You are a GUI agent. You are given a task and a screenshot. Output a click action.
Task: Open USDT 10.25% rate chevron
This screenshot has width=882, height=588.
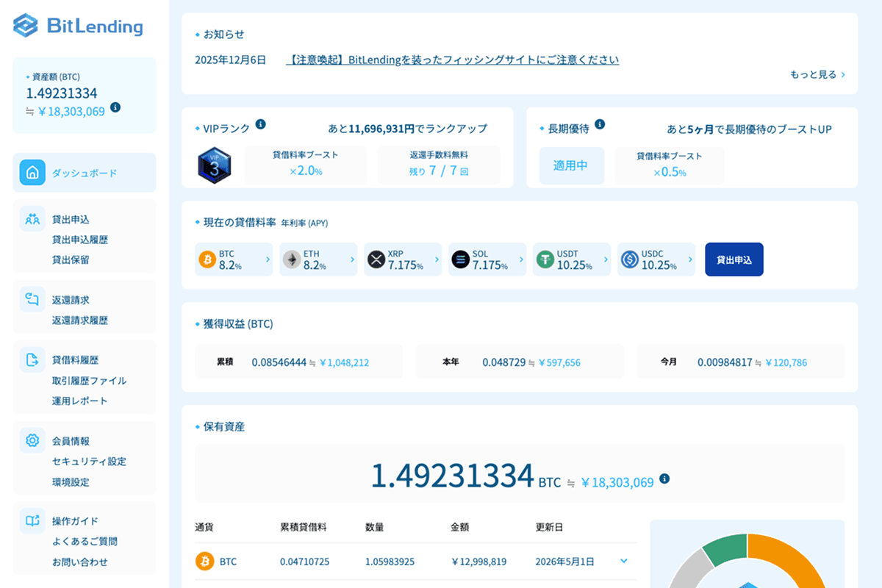(606, 259)
